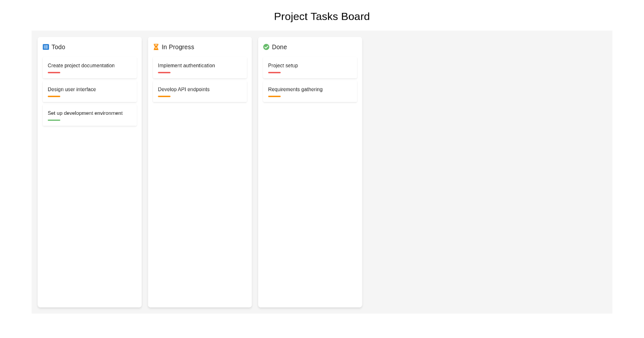Click the red bar under Create project documentation

(x=54, y=72)
